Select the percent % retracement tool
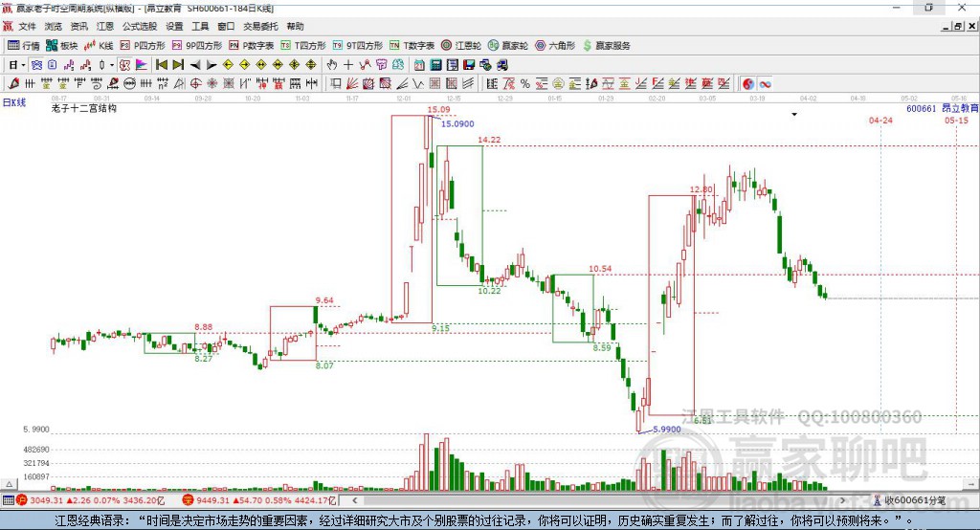The image size is (980, 530). click(525, 83)
